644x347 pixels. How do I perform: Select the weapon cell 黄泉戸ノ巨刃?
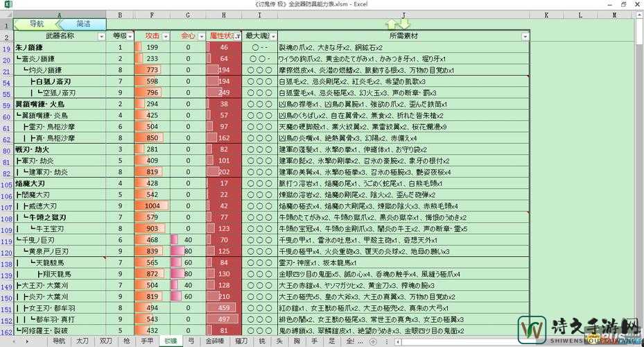click(x=60, y=251)
